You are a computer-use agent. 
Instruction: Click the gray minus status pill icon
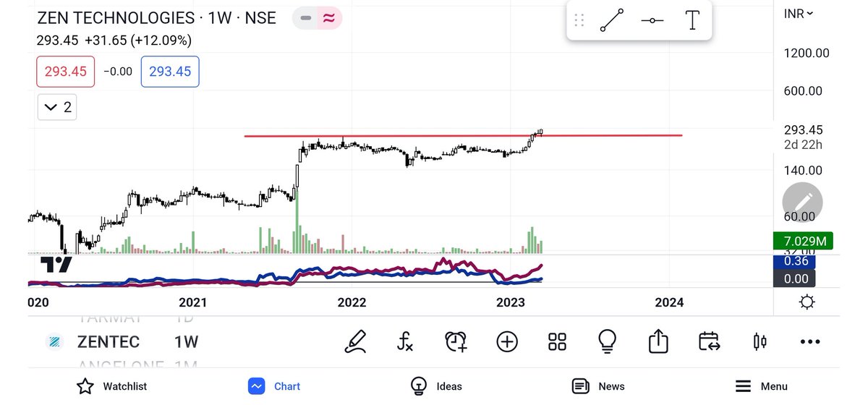pos(306,19)
